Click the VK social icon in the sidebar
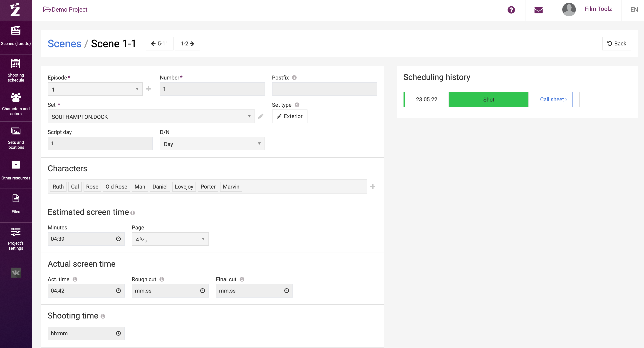 tap(16, 273)
